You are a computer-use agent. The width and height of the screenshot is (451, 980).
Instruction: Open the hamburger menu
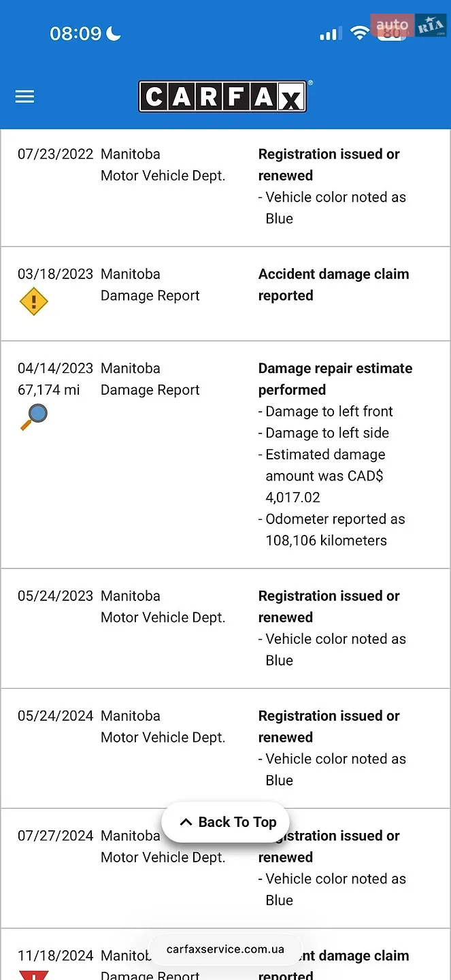coord(24,97)
